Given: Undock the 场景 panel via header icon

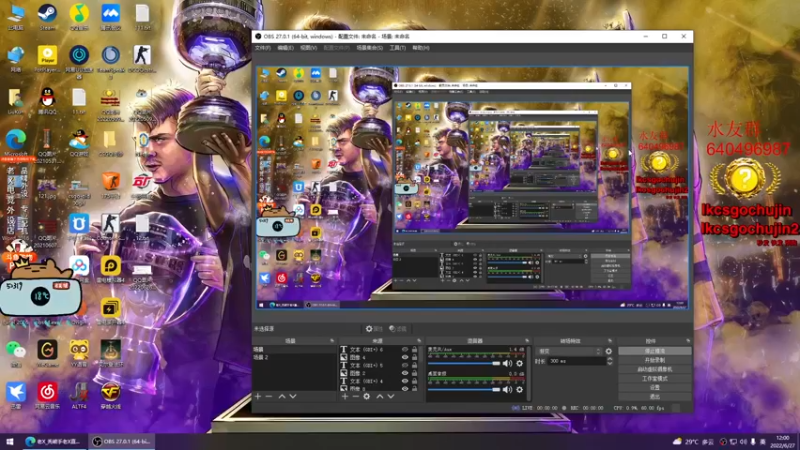Looking at the screenshot, I should [332, 340].
